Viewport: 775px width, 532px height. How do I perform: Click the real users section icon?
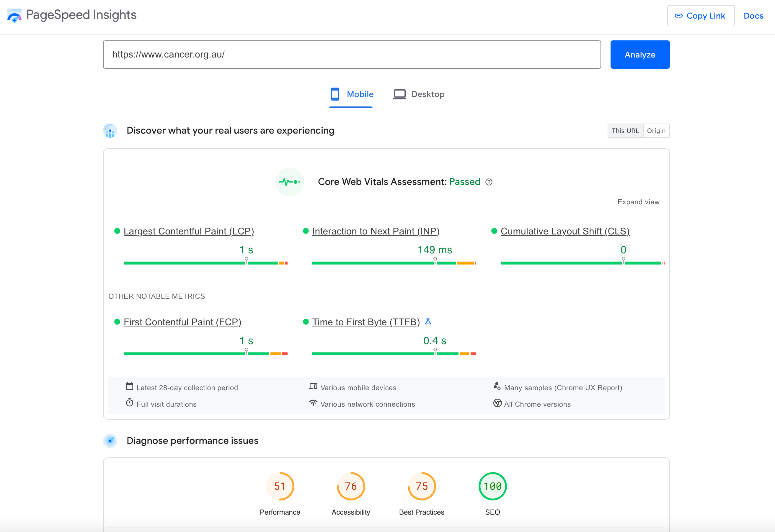110,131
